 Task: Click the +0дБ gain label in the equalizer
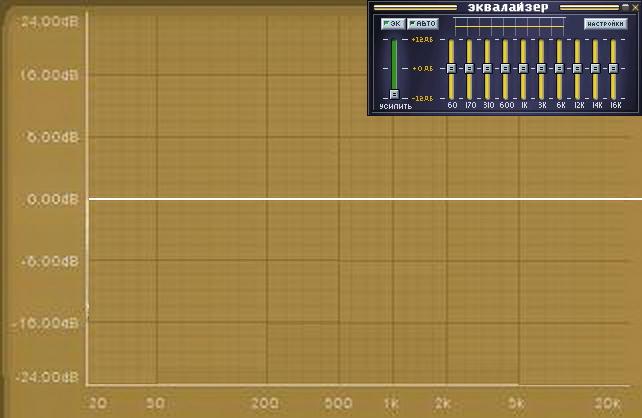tap(423, 68)
